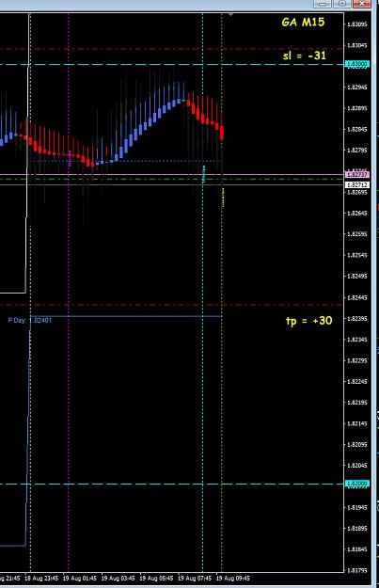Click time axis label '19 Aug 03:45'

click(118, 579)
